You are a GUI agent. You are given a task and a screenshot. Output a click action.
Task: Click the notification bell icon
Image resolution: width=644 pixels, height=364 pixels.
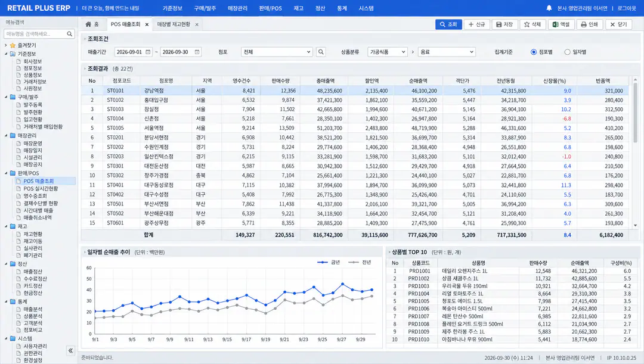click(x=549, y=8)
